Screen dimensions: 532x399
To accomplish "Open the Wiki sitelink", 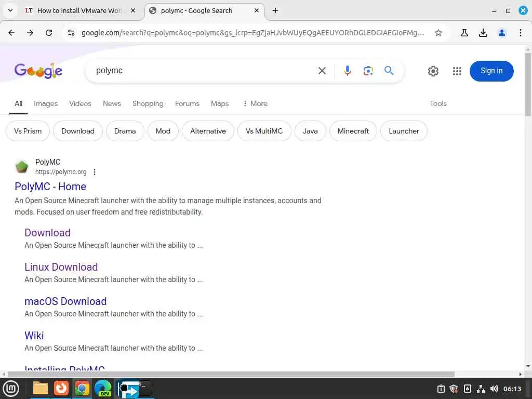I will tap(34, 336).
